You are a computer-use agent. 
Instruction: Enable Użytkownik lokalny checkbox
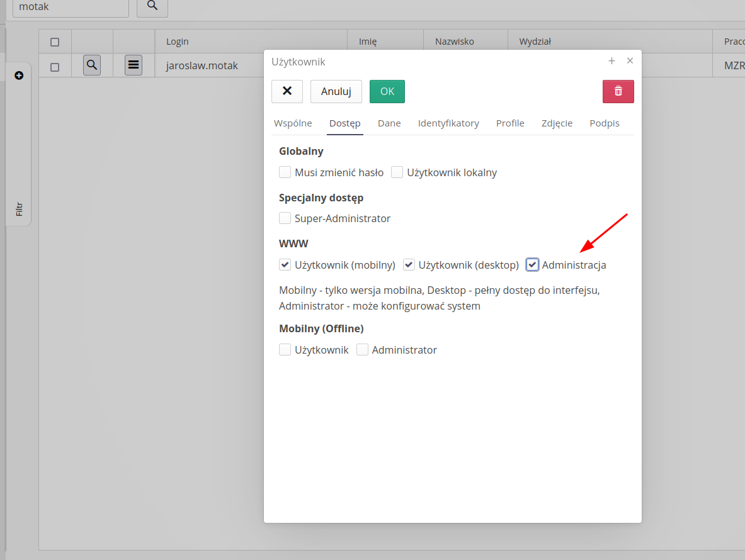397,172
